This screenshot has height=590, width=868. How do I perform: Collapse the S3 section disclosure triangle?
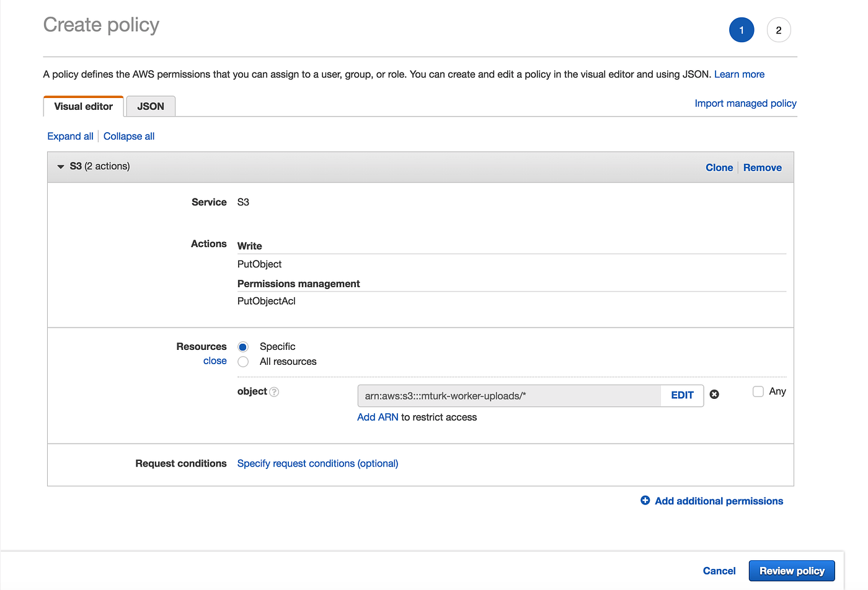click(x=61, y=167)
